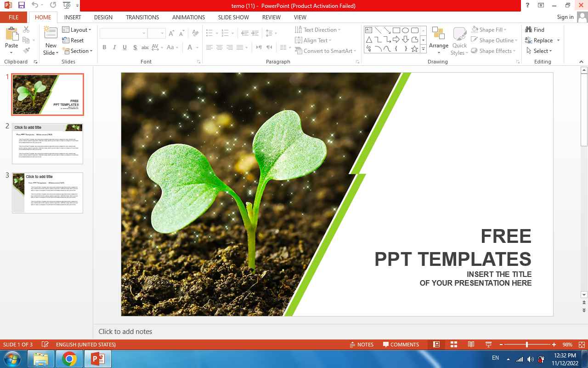Select slide 2 thumbnail
This screenshot has width=588, height=368.
pyautogui.click(x=47, y=144)
